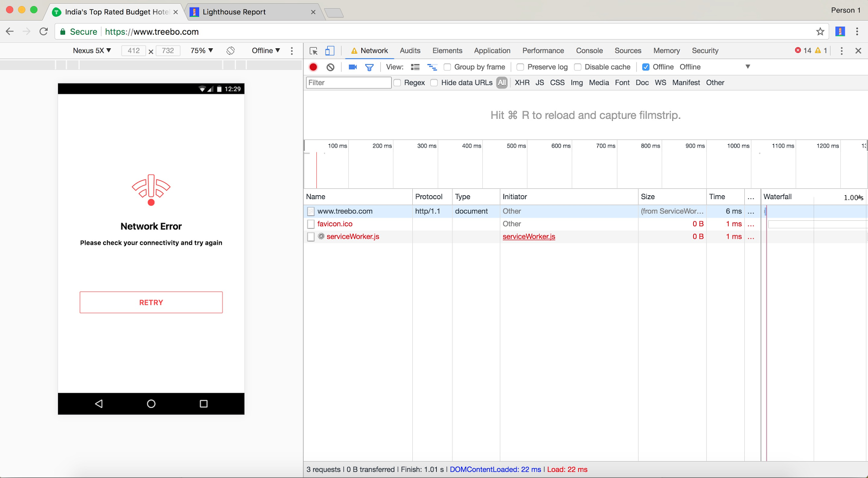Toggle the filter funnel icon
This screenshot has width=868, height=478.
[x=369, y=67]
